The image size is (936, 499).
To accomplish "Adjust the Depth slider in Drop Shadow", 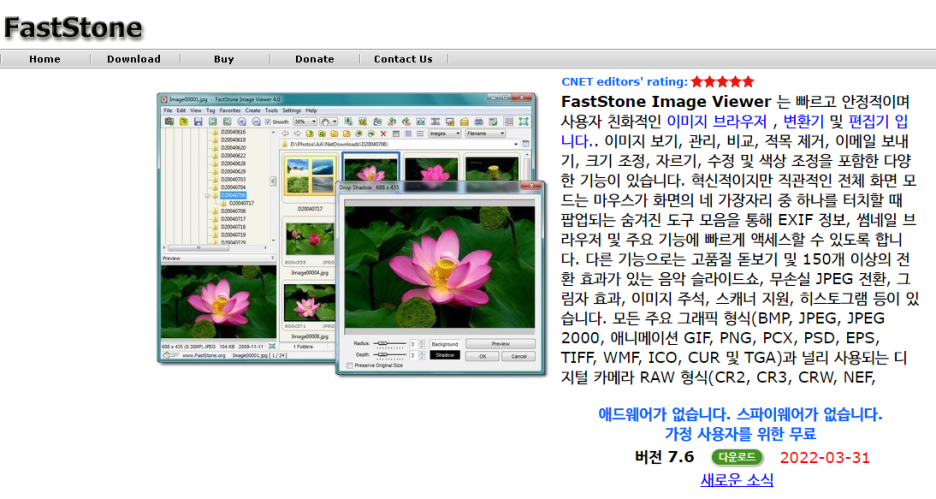I will pos(390,355).
